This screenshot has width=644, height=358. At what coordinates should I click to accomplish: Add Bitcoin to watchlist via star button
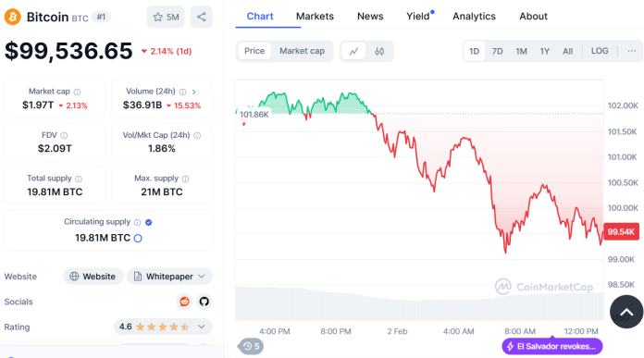point(166,17)
